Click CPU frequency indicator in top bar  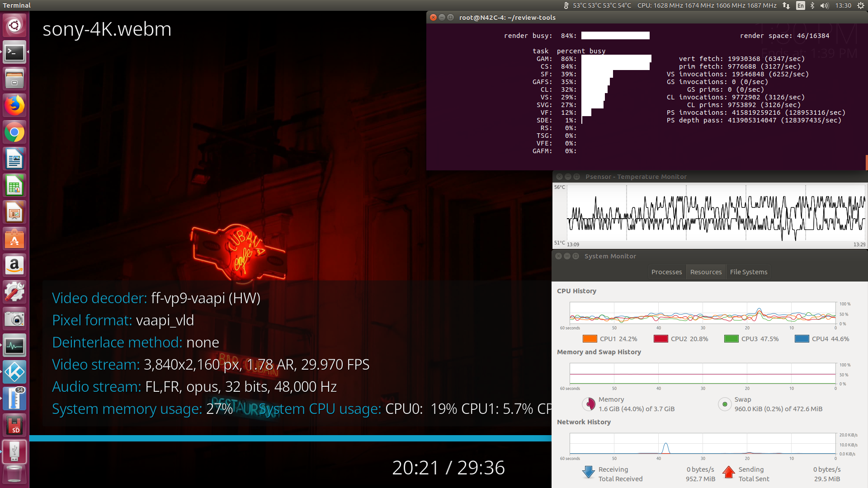coord(707,5)
